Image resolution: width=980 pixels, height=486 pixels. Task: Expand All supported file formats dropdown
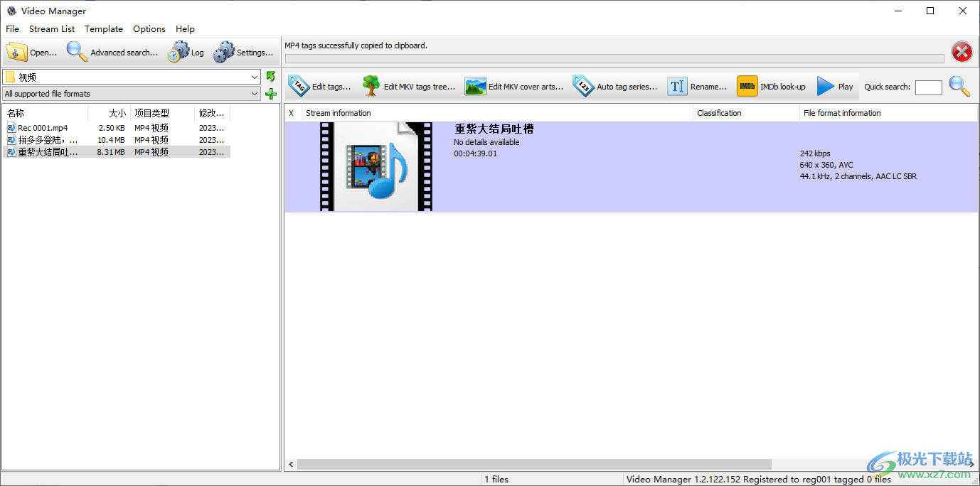(x=255, y=94)
